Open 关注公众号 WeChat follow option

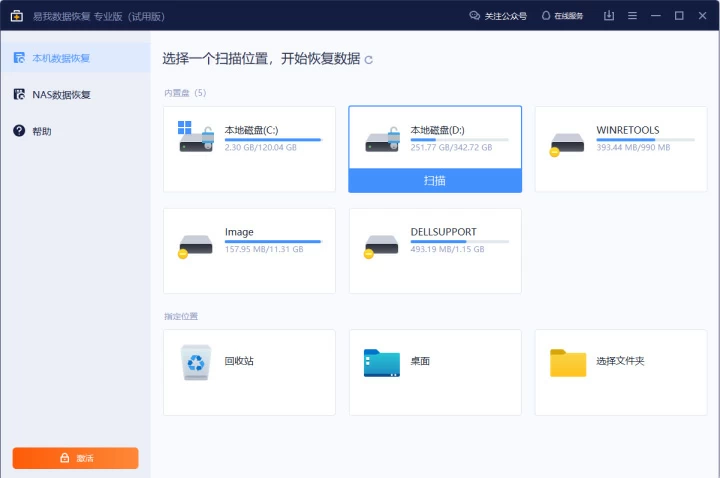tap(498, 16)
